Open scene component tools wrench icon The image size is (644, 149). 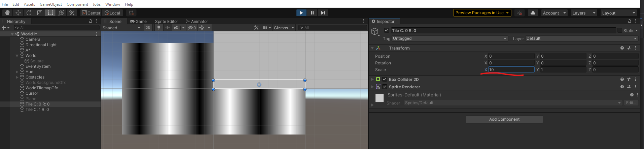coord(256,28)
